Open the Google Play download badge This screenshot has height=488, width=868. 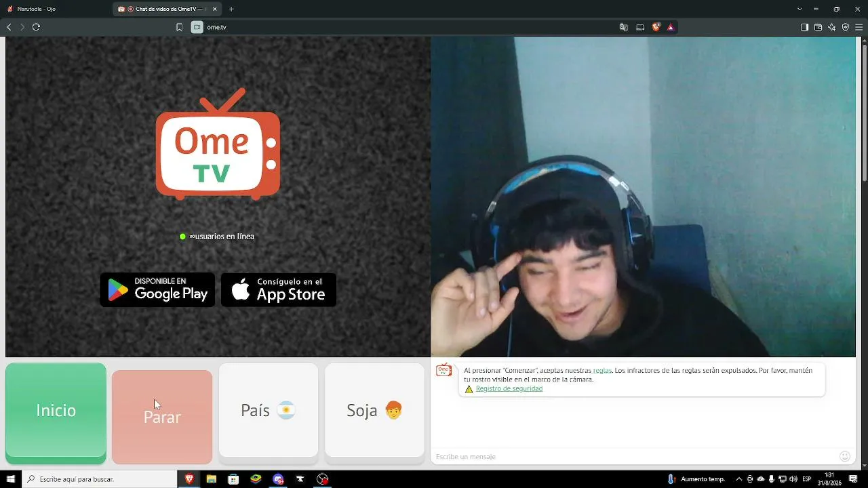(157, 290)
